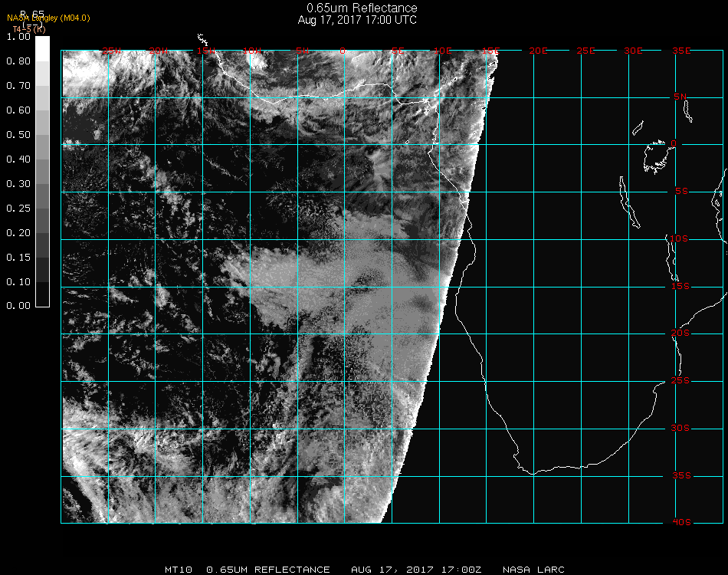Click the "Aug 17, 2017 17:00 UTC" timestamp
This screenshot has width=728, height=575.
pyautogui.click(x=357, y=20)
